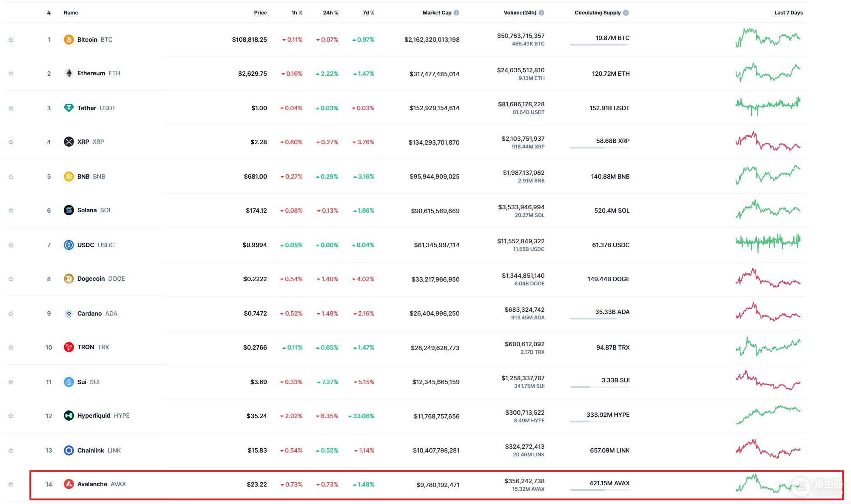Screen dimensions: 851x504
Task: Click the Circulating Supply info icon
Action: click(626, 13)
